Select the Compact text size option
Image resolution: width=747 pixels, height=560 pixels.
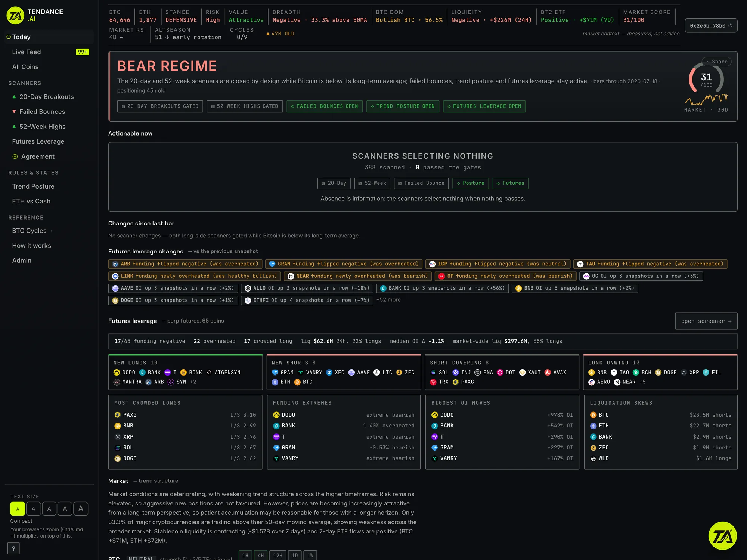click(18, 509)
